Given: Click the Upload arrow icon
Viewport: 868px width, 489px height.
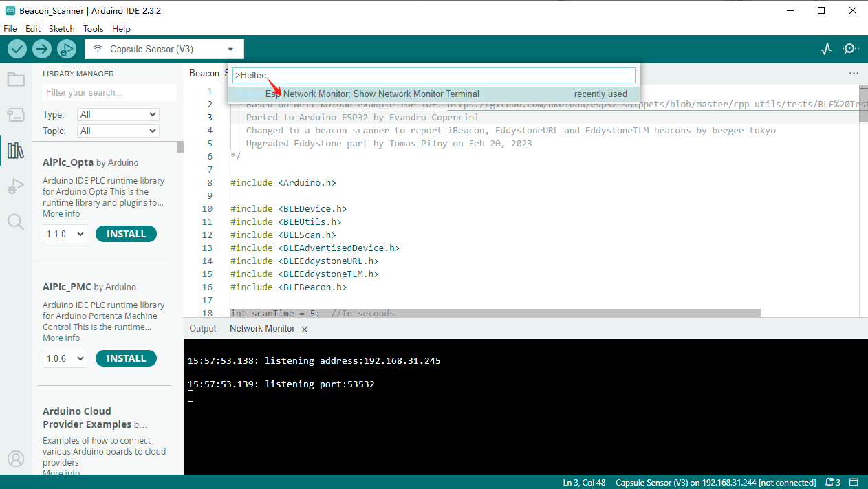Looking at the screenshot, I should pyautogui.click(x=42, y=49).
